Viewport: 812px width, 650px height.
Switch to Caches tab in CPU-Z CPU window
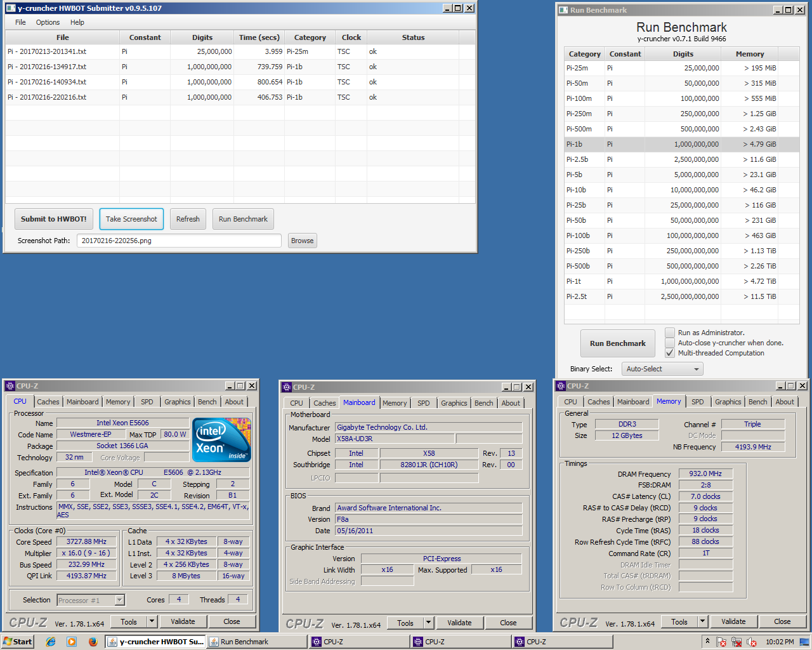pyautogui.click(x=48, y=402)
